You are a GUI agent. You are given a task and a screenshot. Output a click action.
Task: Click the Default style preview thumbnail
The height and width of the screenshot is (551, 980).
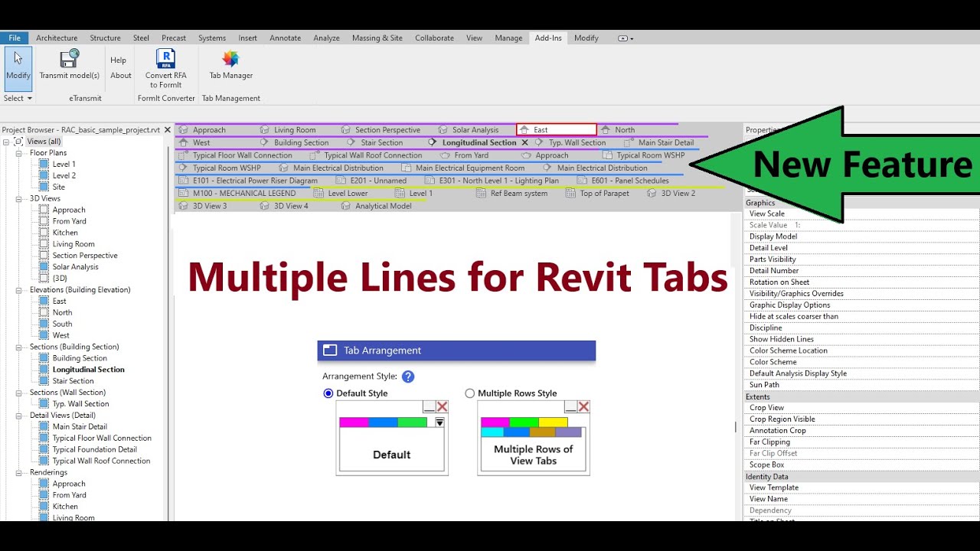tap(392, 438)
